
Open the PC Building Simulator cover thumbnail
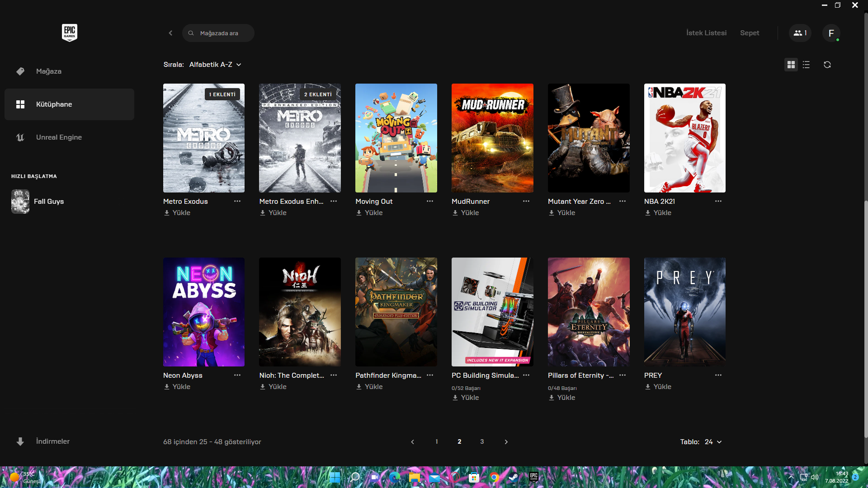pos(492,312)
